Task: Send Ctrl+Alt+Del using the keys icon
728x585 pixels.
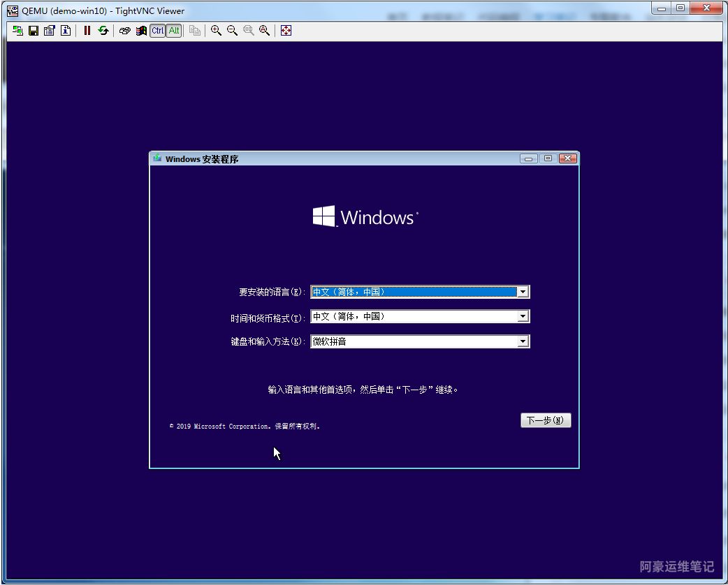Action: pyautogui.click(x=125, y=31)
